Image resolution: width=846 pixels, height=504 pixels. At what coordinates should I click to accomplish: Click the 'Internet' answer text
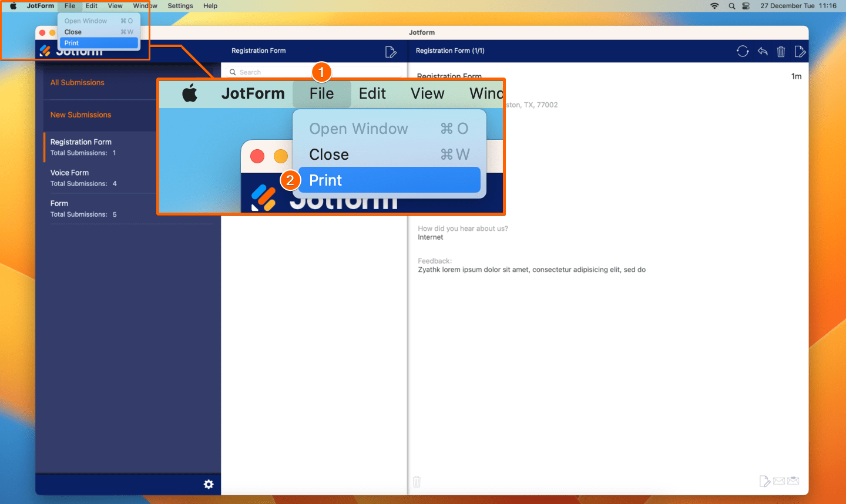(x=431, y=237)
